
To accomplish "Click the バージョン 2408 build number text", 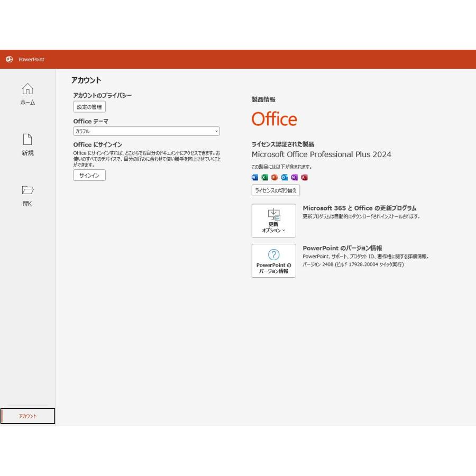I will click(353, 264).
